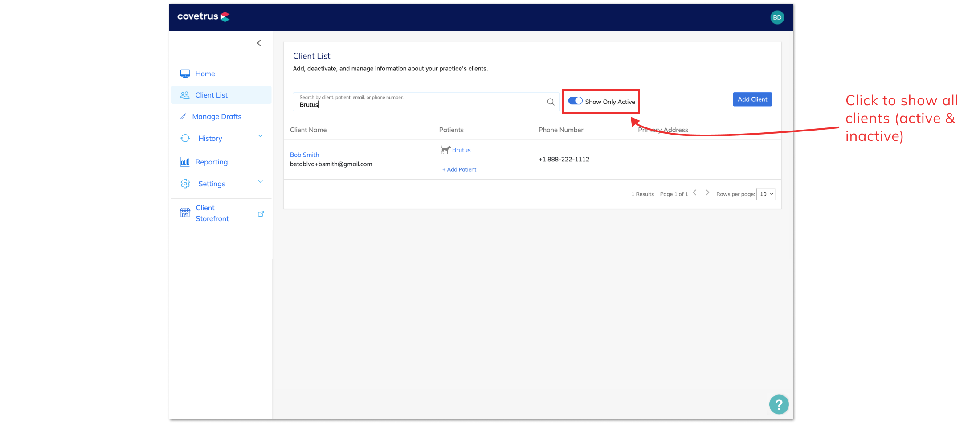Viewport: 980px width, 427px height.
Task: Open the BD user avatar menu
Action: pyautogui.click(x=777, y=17)
